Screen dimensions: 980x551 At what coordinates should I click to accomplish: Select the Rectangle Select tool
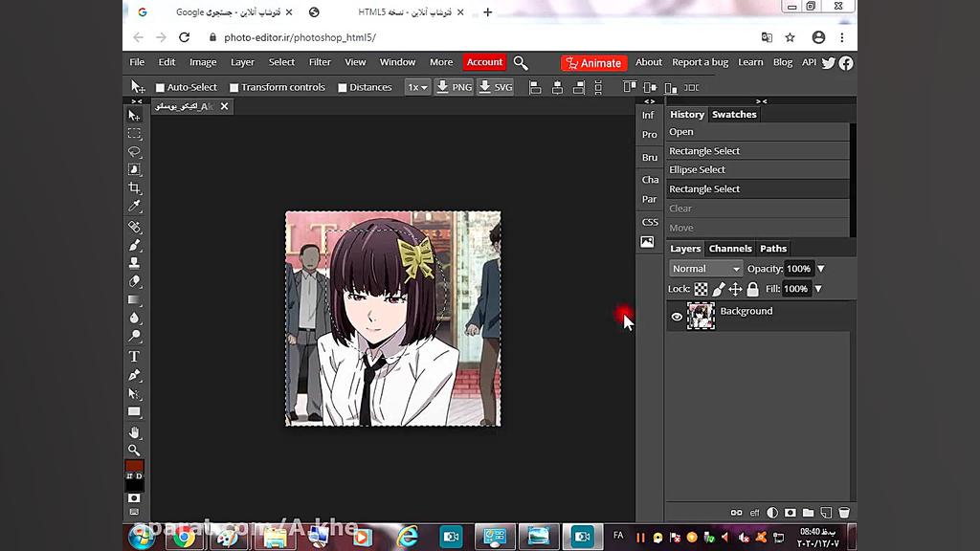[x=134, y=134]
